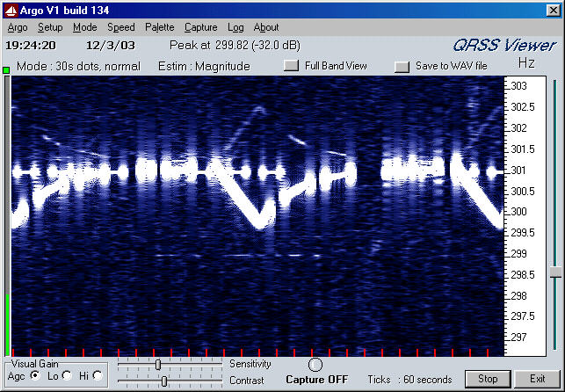This screenshot has width=565, height=392.
Task: Click the round capture indicator light
Action: tap(315, 364)
